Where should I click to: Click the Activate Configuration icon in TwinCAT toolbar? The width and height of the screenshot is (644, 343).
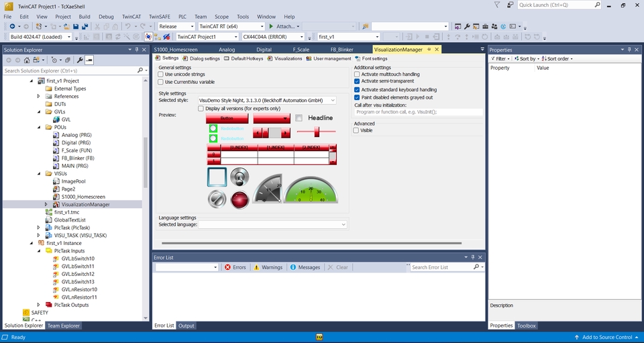click(88, 37)
